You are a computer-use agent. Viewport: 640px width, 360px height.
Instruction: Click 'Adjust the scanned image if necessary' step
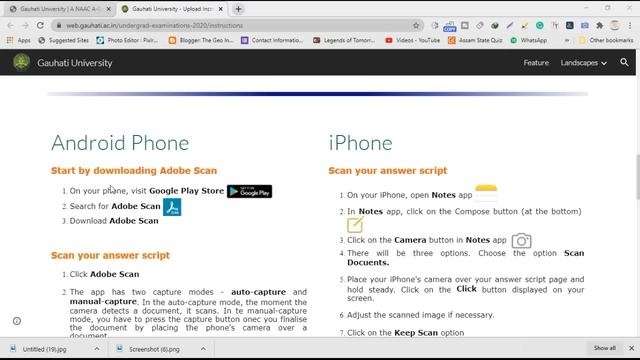420,315
